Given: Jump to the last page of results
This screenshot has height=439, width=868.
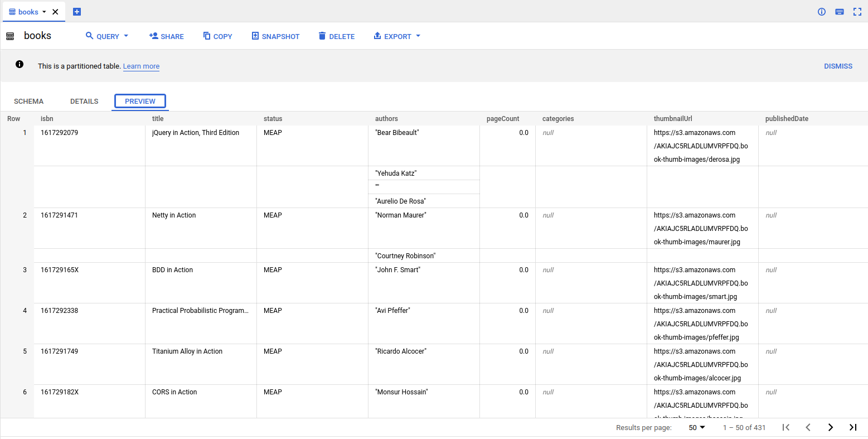Looking at the screenshot, I should [x=853, y=427].
